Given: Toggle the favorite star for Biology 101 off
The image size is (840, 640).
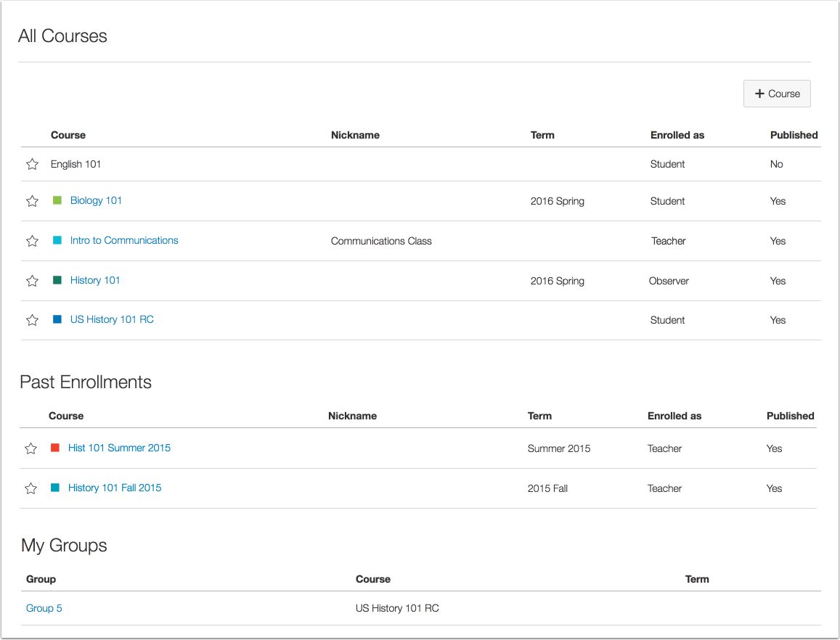Looking at the screenshot, I should 32,201.
